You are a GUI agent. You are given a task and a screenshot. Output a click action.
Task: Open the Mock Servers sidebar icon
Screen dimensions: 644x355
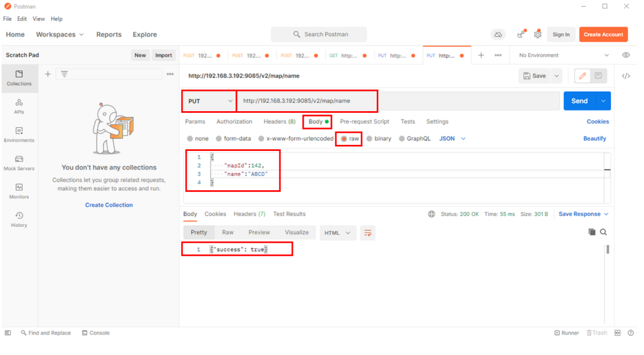click(x=19, y=163)
